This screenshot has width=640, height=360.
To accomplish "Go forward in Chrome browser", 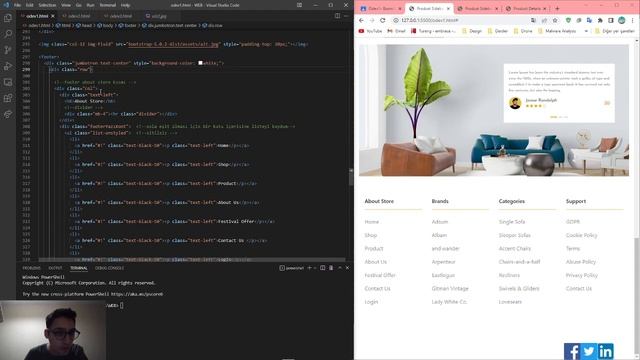I will pos(372,20).
